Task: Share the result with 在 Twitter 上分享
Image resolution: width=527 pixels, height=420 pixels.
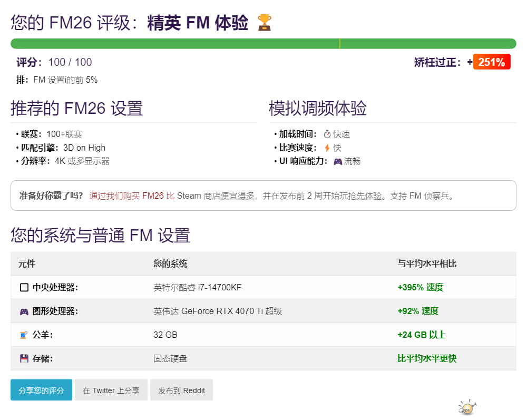Action: [x=111, y=390]
